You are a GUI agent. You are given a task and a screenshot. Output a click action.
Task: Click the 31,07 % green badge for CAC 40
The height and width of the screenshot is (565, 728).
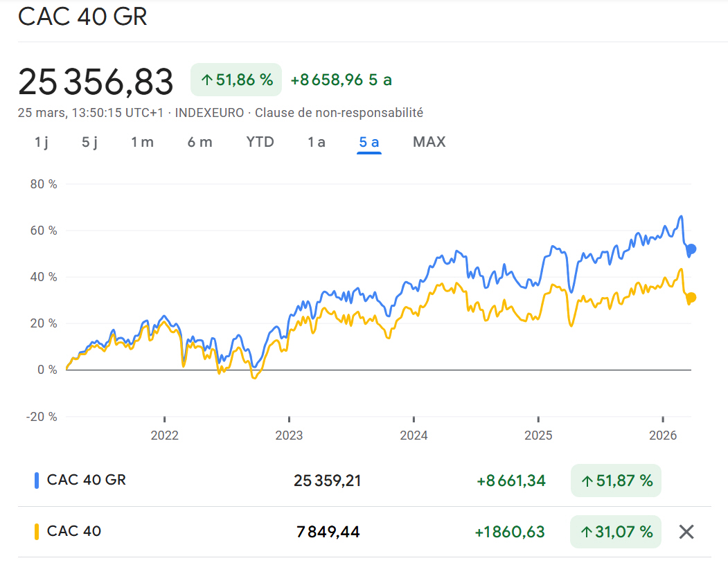pyautogui.click(x=615, y=532)
